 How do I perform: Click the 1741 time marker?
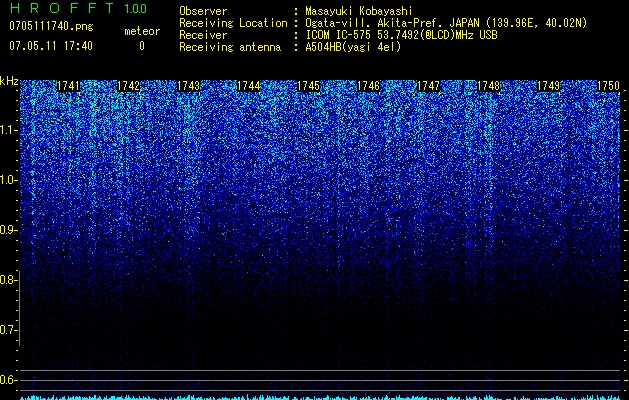click(69, 86)
